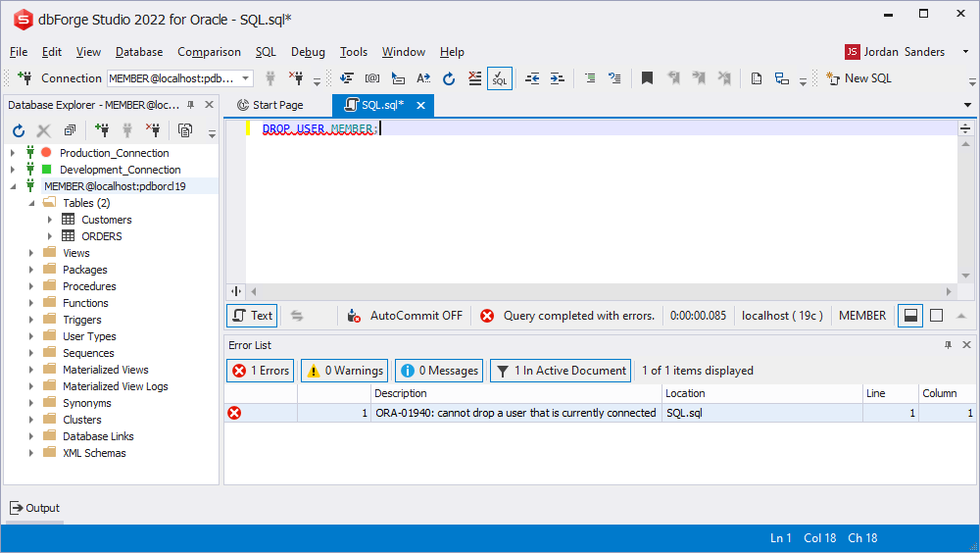Image resolution: width=980 pixels, height=553 pixels.
Task: Click the editor horizontal scrollbar
Action: [x=598, y=291]
